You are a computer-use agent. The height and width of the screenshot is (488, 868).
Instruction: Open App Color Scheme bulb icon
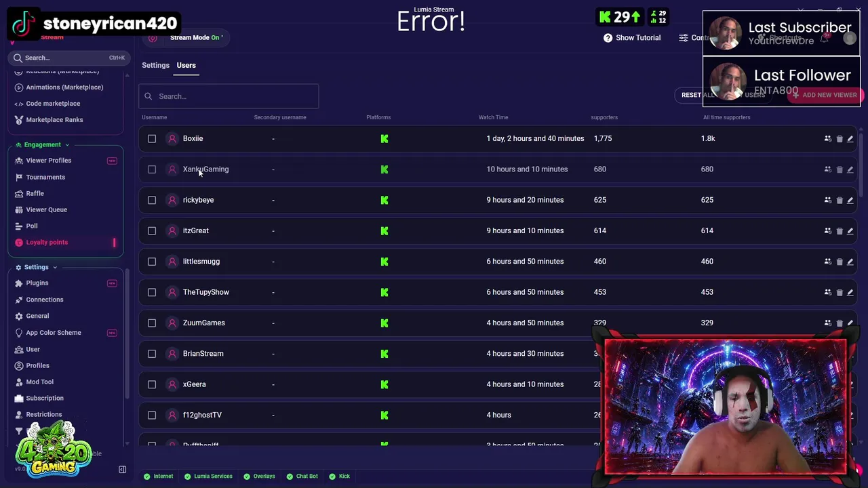[19, 333]
